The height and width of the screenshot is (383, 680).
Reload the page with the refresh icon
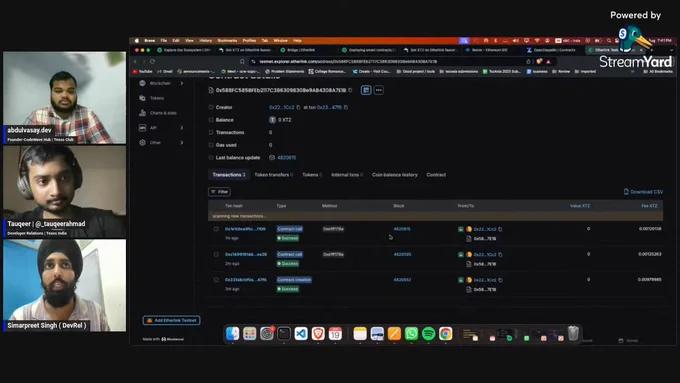[x=152, y=62]
